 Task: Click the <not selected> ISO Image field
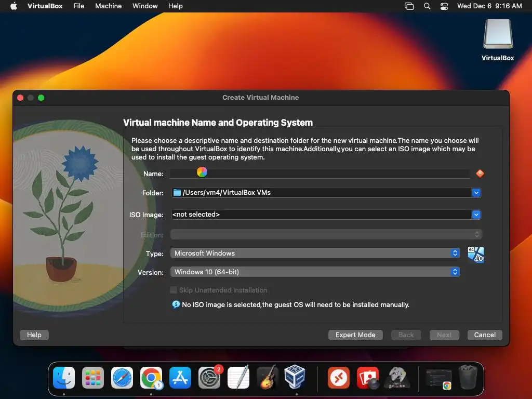tap(321, 215)
